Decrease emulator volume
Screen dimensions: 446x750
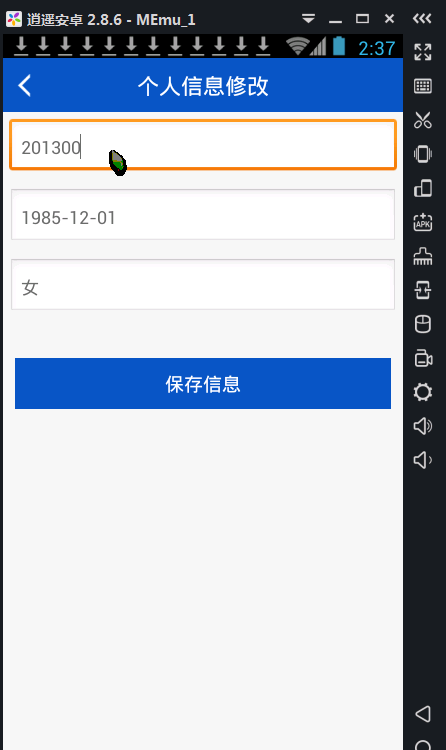pos(423,460)
